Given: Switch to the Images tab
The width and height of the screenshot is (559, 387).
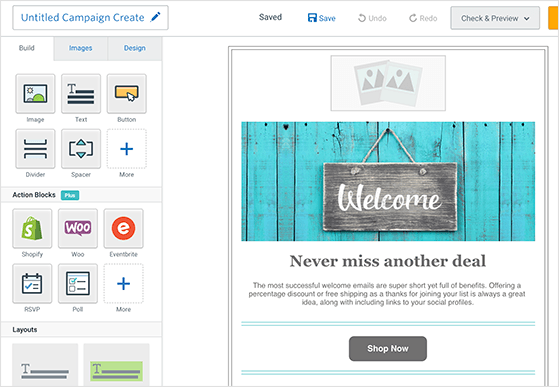Looking at the screenshot, I should (81, 48).
